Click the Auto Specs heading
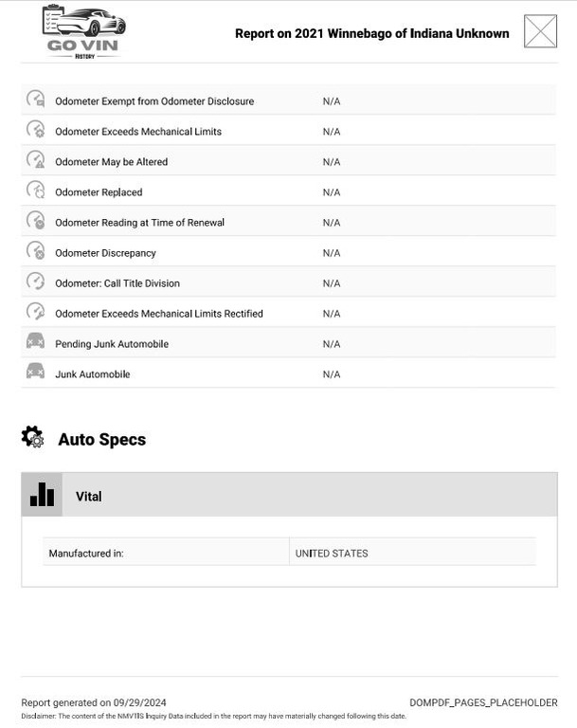Screen dimensions: 577x728 (101, 440)
